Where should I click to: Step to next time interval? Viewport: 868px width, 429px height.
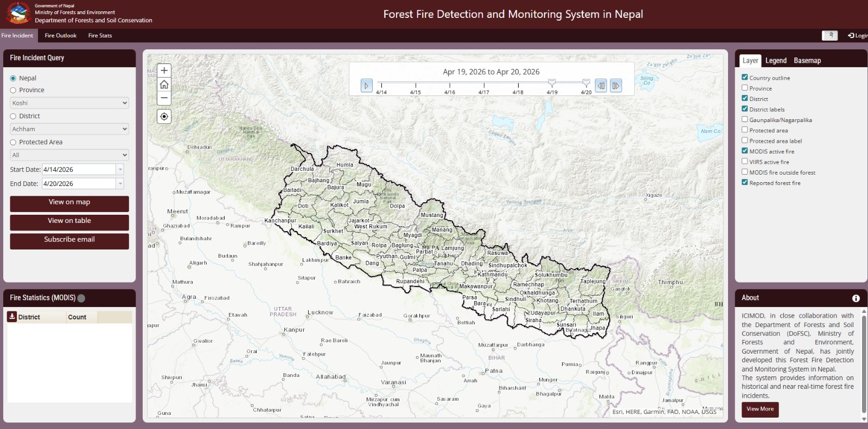616,86
